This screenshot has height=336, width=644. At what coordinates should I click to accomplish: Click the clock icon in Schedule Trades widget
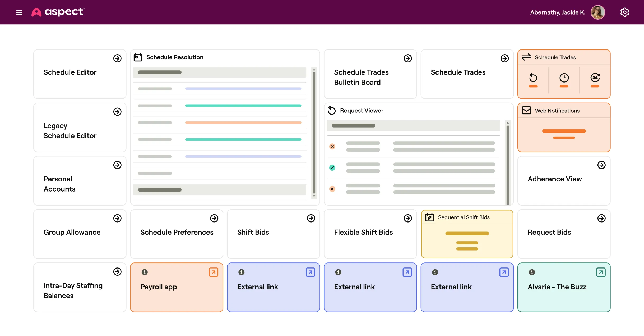564,78
